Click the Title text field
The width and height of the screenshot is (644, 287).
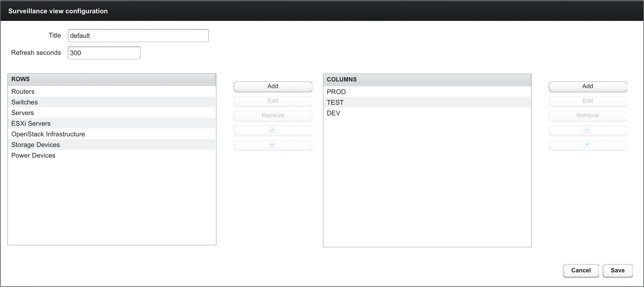pos(138,36)
